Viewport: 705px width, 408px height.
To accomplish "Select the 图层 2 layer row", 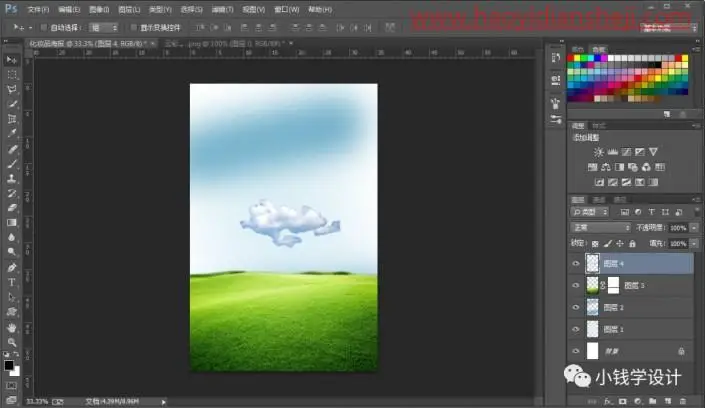I will [631, 307].
